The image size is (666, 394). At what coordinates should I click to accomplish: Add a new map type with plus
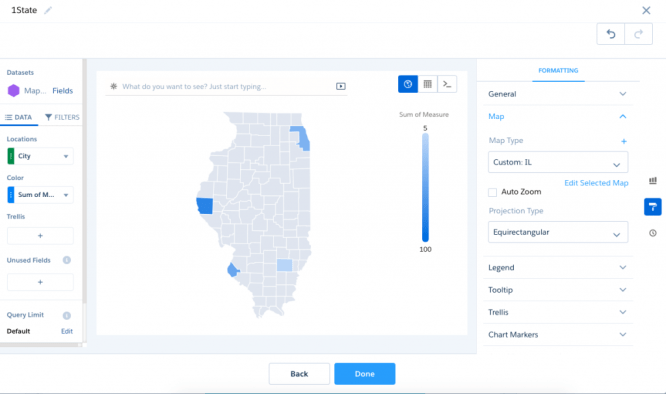pos(624,141)
